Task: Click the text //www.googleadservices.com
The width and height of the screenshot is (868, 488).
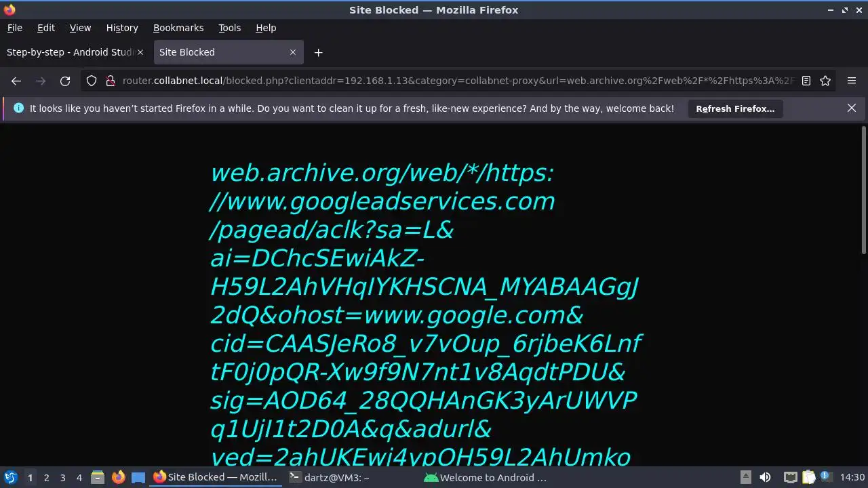Action: coord(382,201)
